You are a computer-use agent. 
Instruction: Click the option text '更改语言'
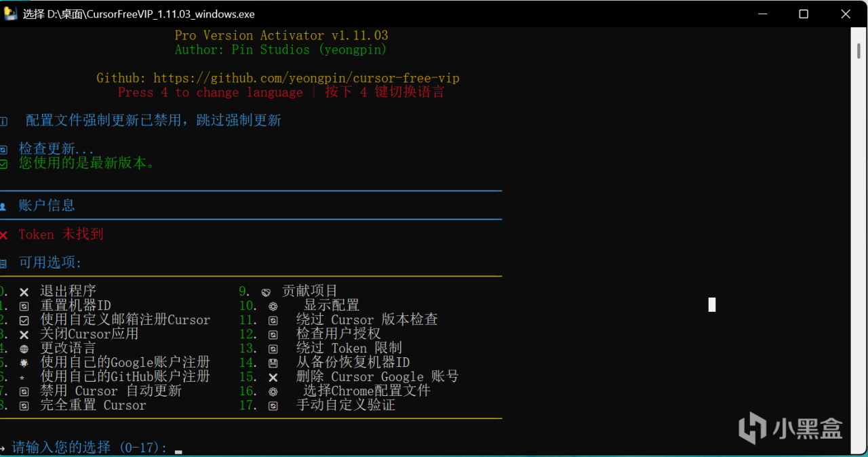click(68, 349)
